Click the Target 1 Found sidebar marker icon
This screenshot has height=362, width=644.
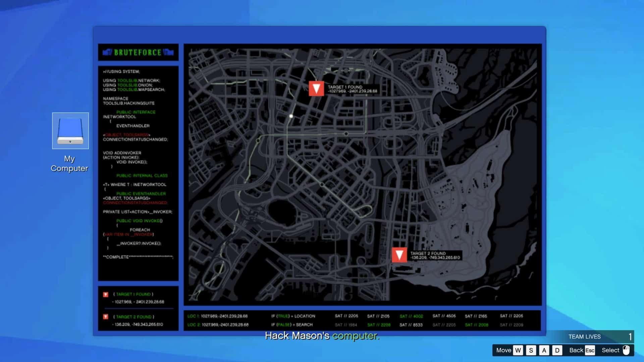(x=106, y=295)
